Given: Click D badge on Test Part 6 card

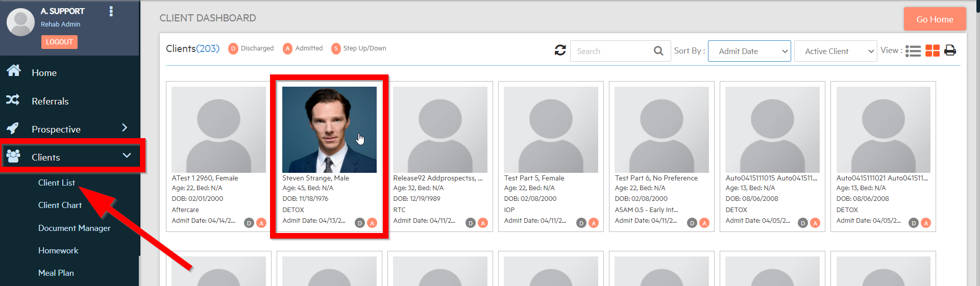Looking at the screenshot, I should point(692,223).
